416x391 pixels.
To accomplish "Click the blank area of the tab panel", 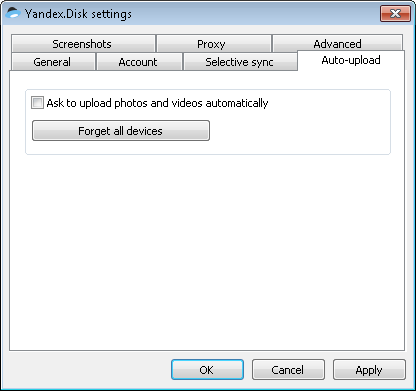I will click(x=207, y=253).
